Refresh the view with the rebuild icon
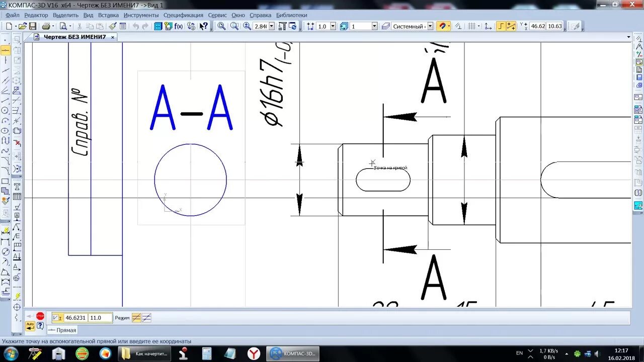This screenshot has height=362, width=644. point(292,26)
